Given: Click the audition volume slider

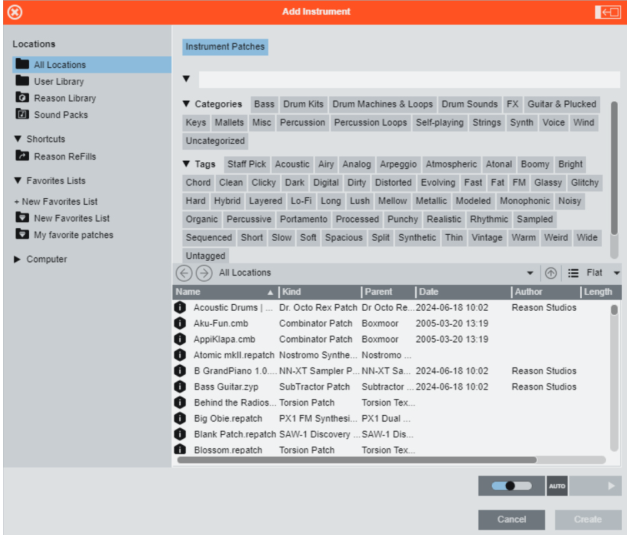Looking at the screenshot, I should tap(510, 486).
